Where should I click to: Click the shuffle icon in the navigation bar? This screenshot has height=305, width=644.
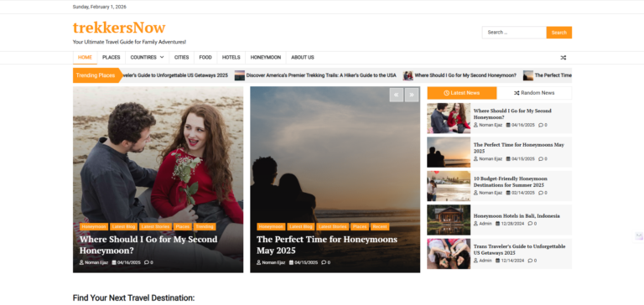coord(563,58)
